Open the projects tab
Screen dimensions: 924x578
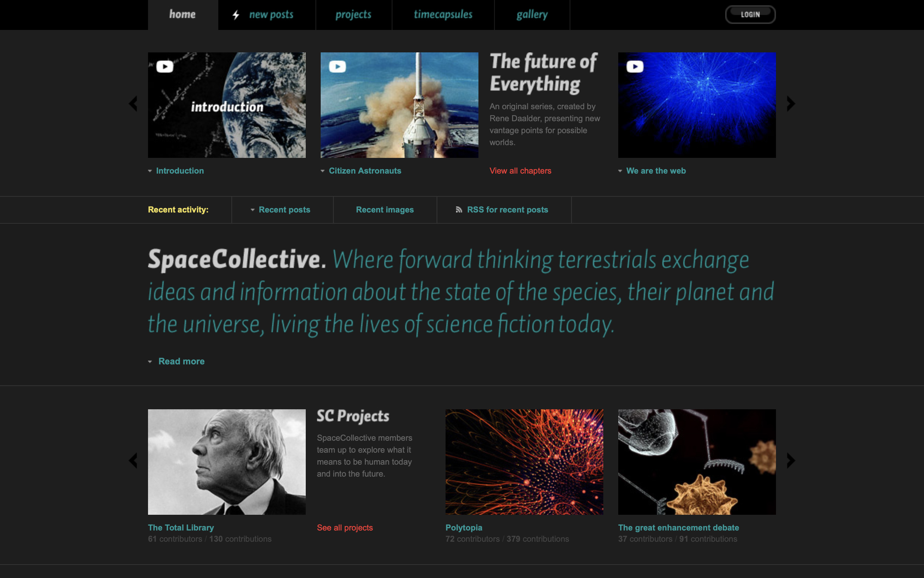[354, 15]
